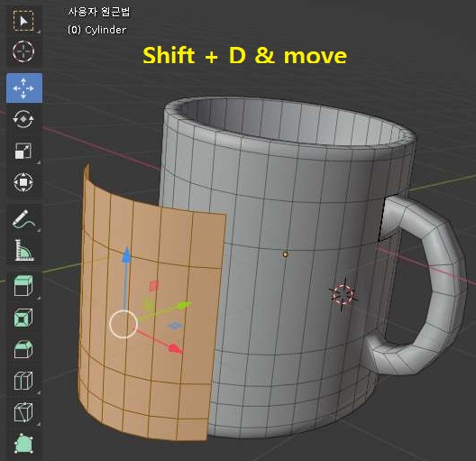Click the red X-axis gizmo arrow
This screenshot has height=461, width=476.
pyautogui.click(x=175, y=348)
